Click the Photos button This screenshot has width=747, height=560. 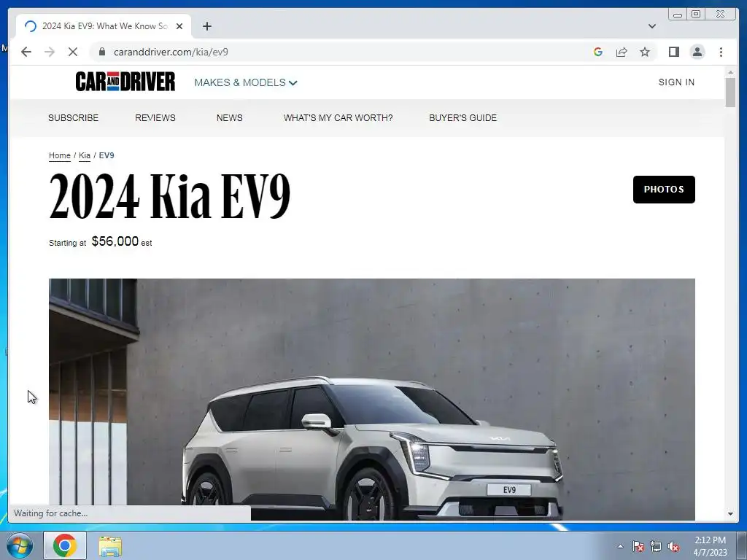click(x=664, y=190)
